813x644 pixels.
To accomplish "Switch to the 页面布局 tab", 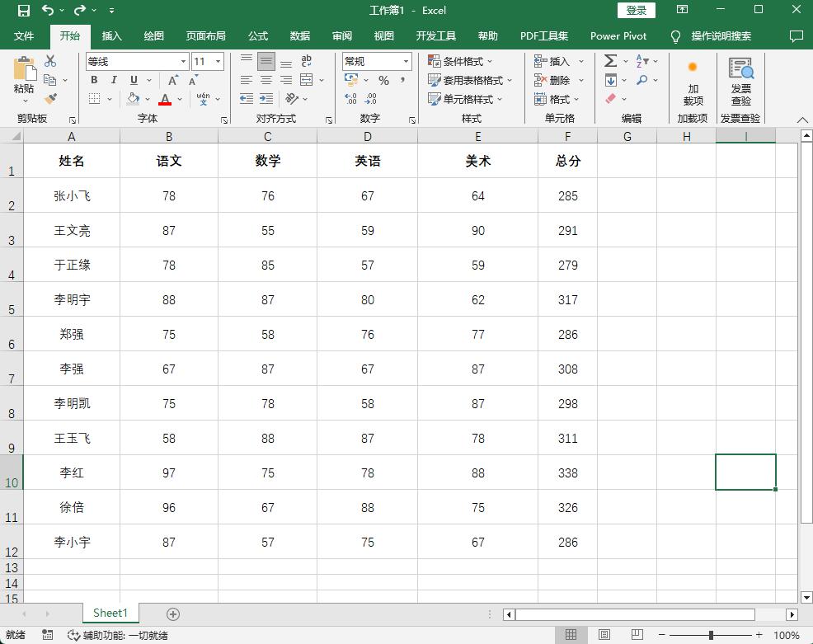I will (x=206, y=35).
